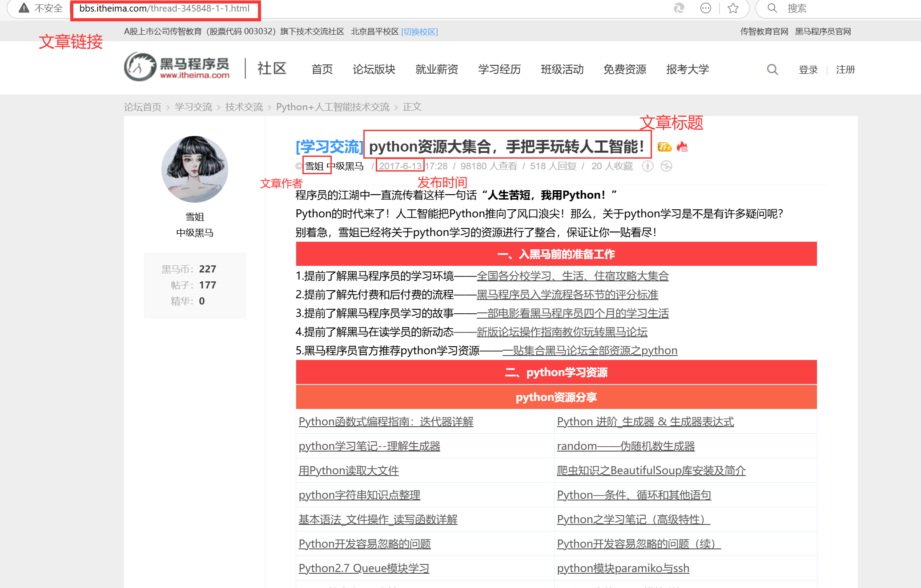Click the 注册 register link
Viewport: 921px width, 588px height.
coord(845,70)
